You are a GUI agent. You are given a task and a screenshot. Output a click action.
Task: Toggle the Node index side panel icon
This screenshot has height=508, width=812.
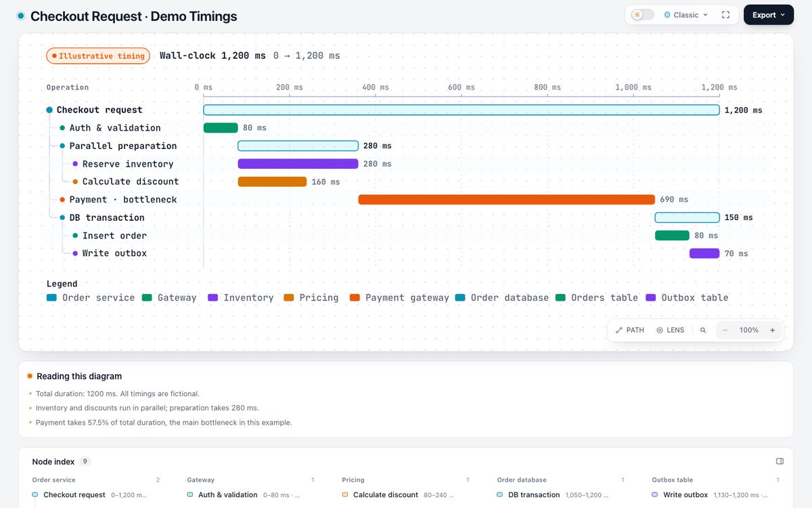[x=780, y=461]
